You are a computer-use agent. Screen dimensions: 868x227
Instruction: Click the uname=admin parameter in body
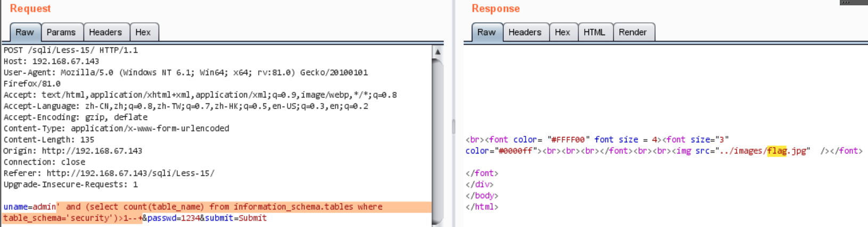(x=29, y=207)
